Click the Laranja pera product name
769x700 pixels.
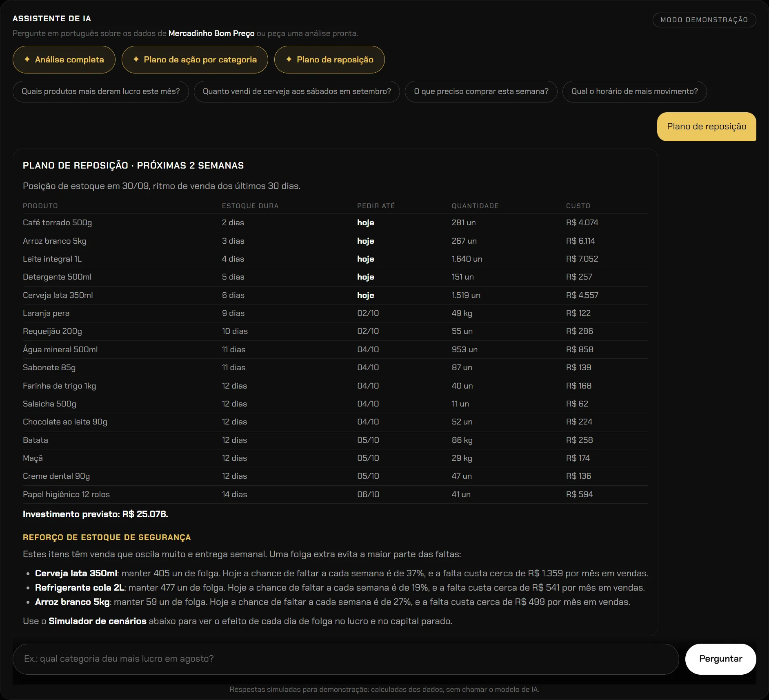(46, 313)
